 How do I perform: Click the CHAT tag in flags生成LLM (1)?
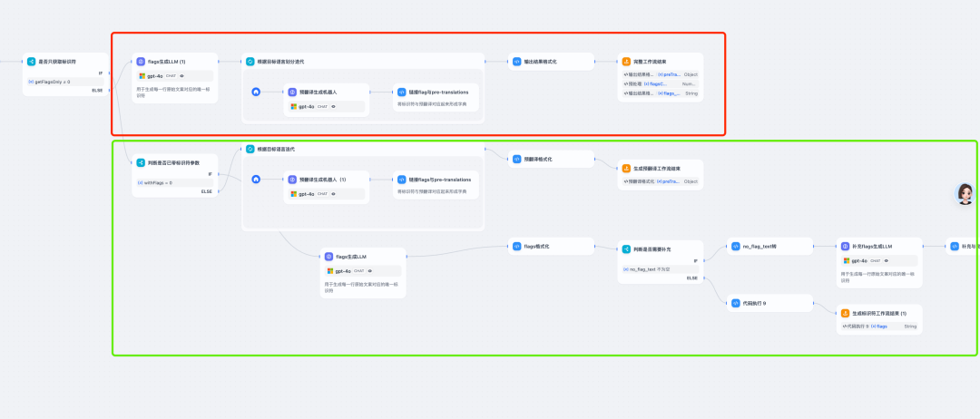[171, 75]
